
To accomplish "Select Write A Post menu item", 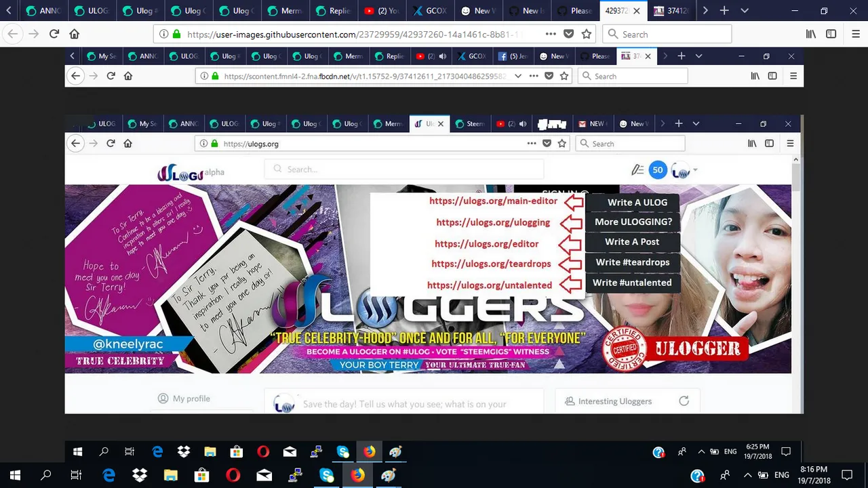I will [x=632, y=242].
